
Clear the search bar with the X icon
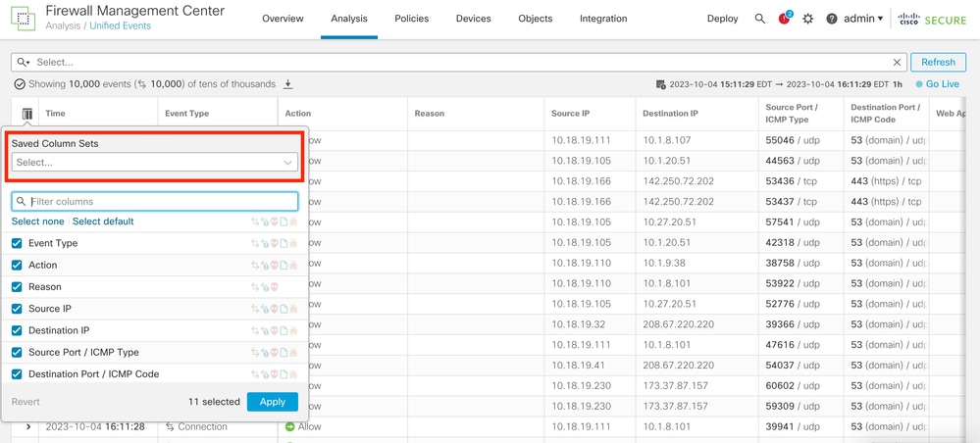click(x=897, y=63)
